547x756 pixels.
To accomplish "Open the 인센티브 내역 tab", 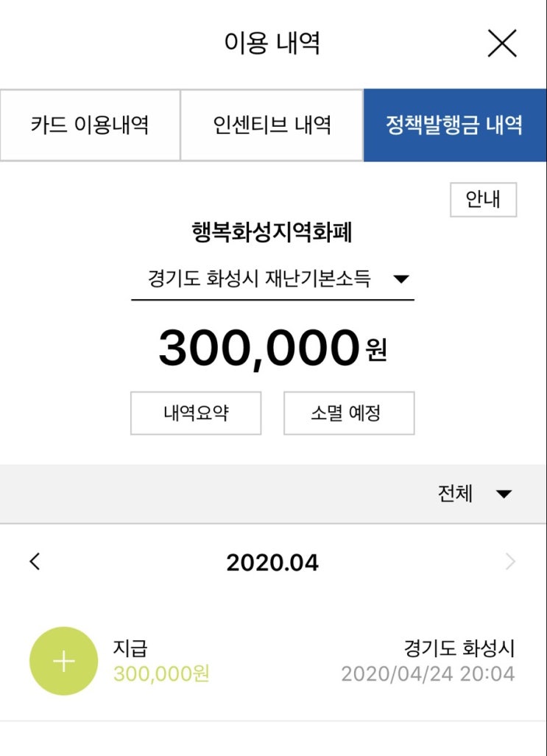I will coord(272,125).
